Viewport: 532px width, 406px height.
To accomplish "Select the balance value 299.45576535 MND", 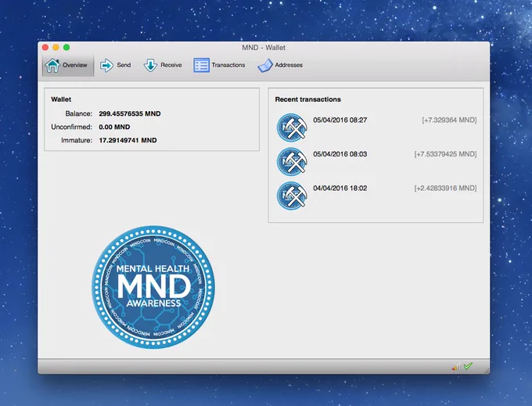I will [x=130, y=113].
